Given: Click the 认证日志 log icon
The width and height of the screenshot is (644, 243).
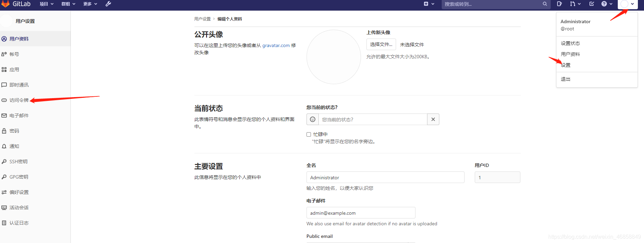Looking at the screenshot, I should 4,223.
